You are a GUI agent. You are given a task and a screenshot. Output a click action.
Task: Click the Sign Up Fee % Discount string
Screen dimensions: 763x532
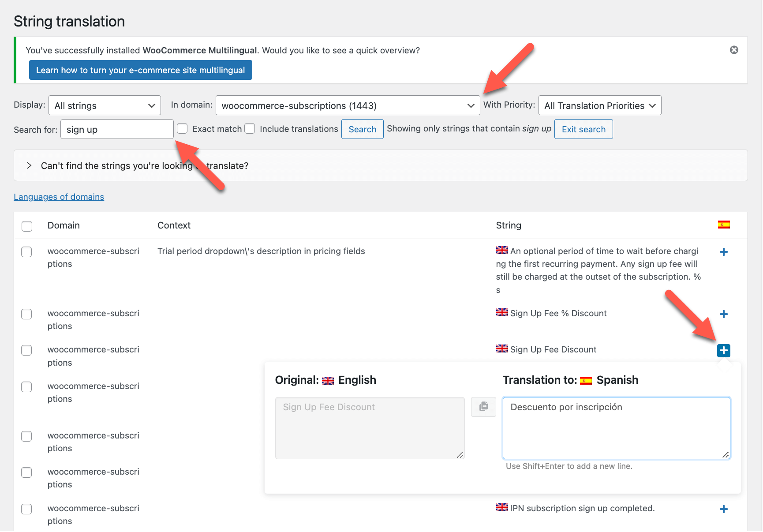[x=558, y=313]
